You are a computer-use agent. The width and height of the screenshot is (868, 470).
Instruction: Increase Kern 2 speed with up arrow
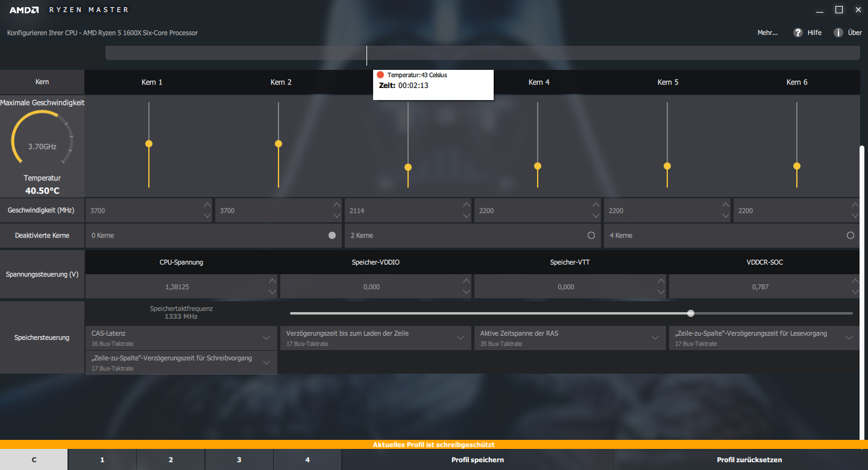click(x=337, y=205)
